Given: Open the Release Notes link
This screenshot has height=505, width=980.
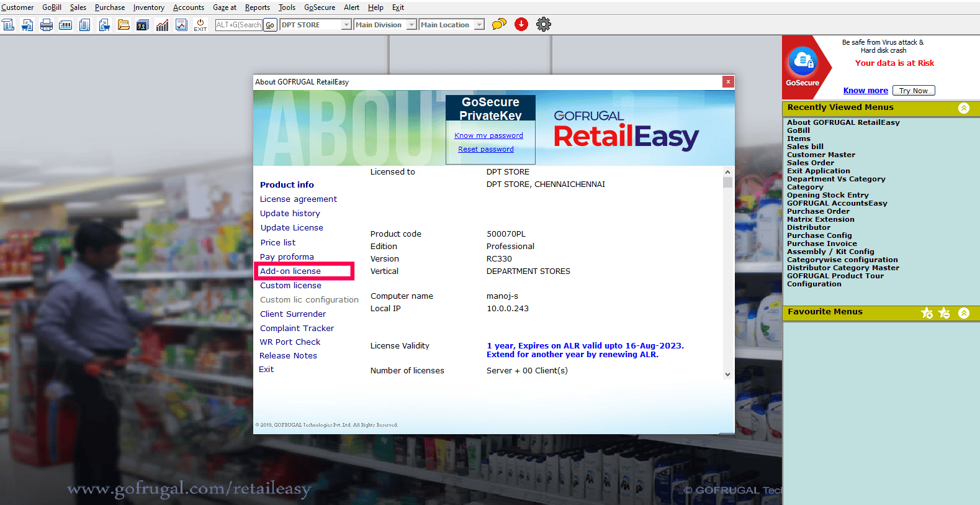Looking at the screenshot, I should (x=288, y=355).
